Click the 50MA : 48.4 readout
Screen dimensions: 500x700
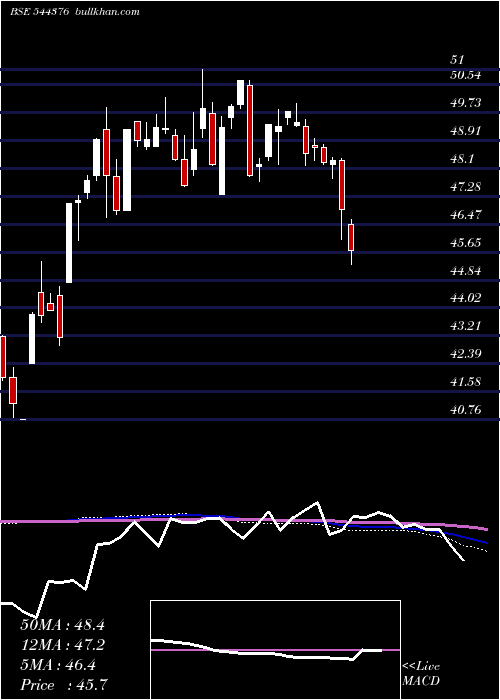(62, 625)
